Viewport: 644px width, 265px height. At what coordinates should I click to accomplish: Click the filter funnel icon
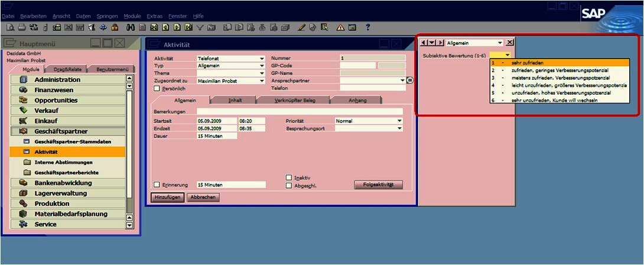pyautogui.click(x=200, y=27)
